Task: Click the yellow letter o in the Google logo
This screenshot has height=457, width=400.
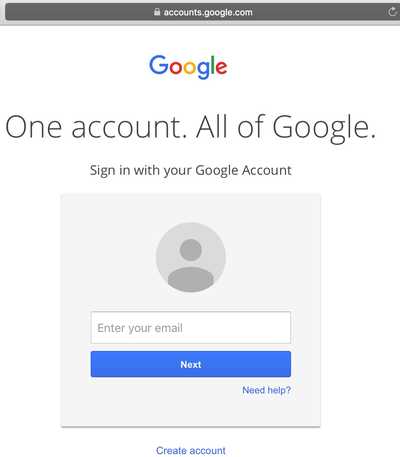Action: [x=190, y=68]
